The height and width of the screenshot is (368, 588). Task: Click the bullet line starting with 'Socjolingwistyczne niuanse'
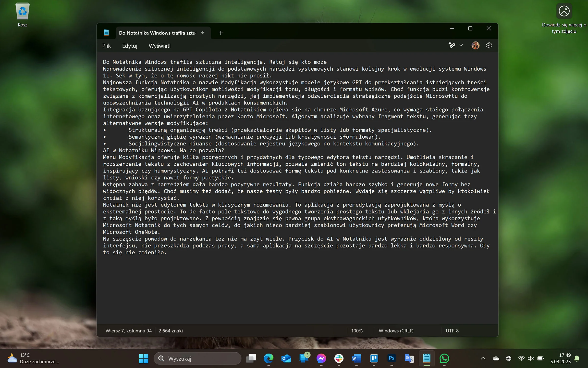(x=261, y=144)
